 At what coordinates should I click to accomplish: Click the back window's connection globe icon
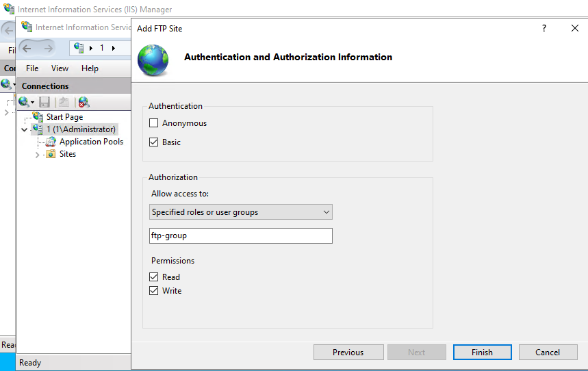coord(6,84)
